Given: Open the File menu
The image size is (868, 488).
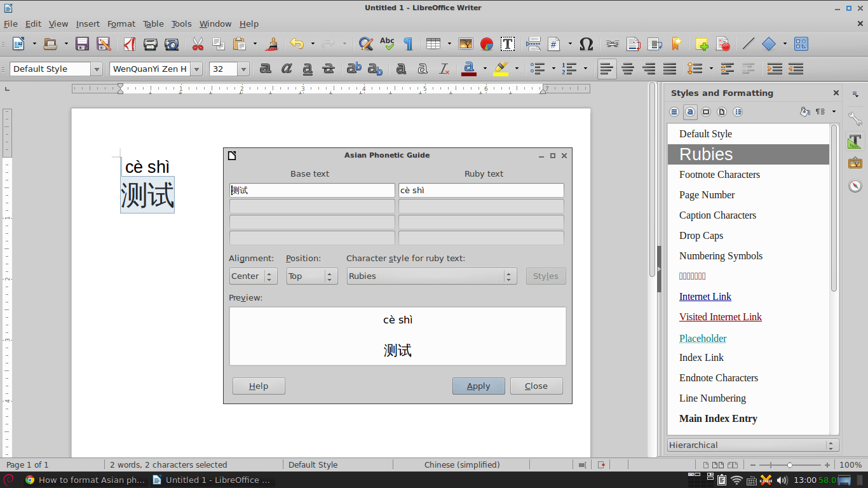Looking at the screenshot, I should click(11, 24).
